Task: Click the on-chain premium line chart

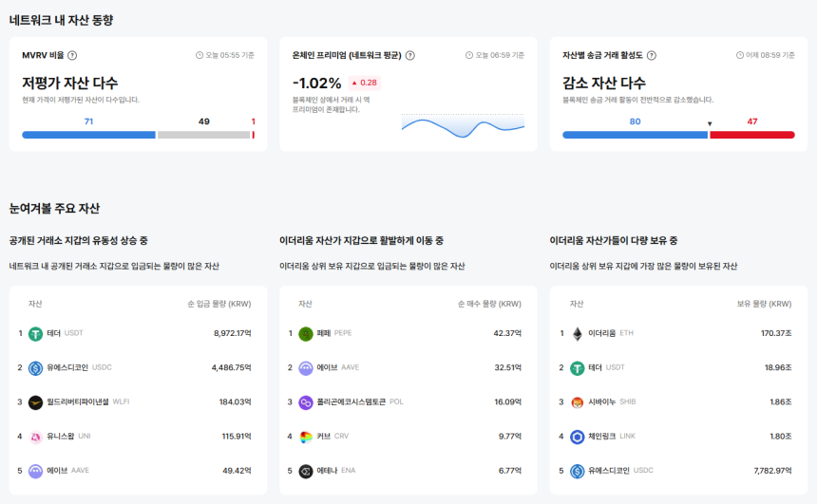Action: pos(463,126)
